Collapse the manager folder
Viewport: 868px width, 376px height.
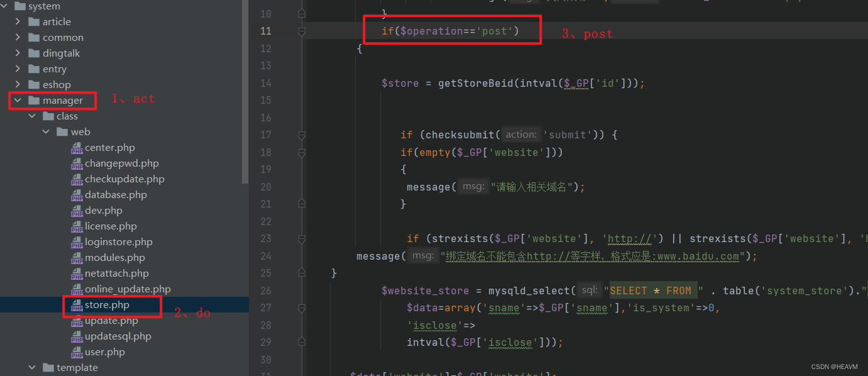click(x=17, y=100)
